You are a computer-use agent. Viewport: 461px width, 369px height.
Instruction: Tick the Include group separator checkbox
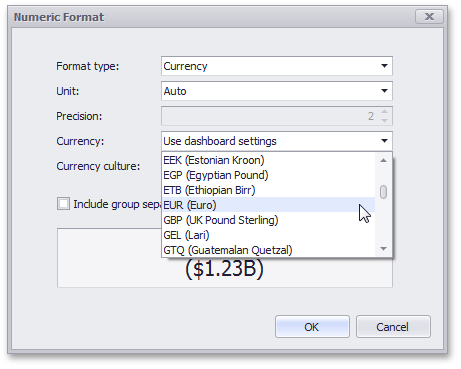pos(63,204)
